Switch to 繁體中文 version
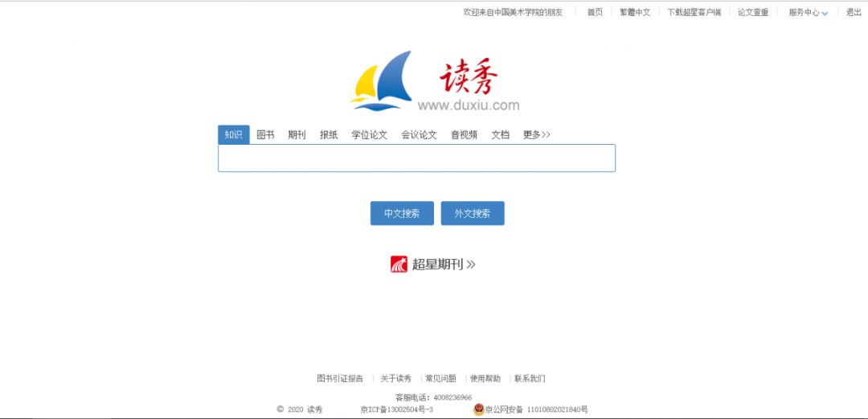 (635, 12)
